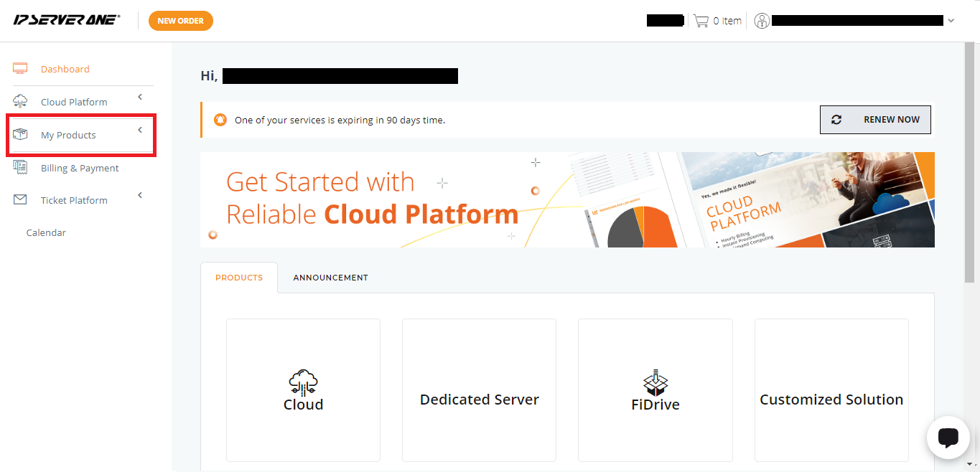This screenshot has width=980, height=472.
Task: Start a new order with NEW ORDER button
Action: [x=181, y=21]
